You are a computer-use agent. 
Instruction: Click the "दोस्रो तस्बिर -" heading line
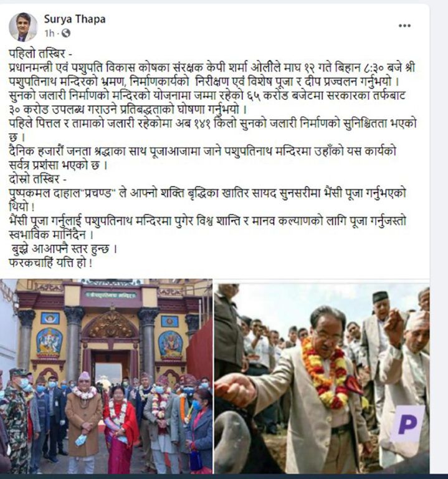coord(39,179)
